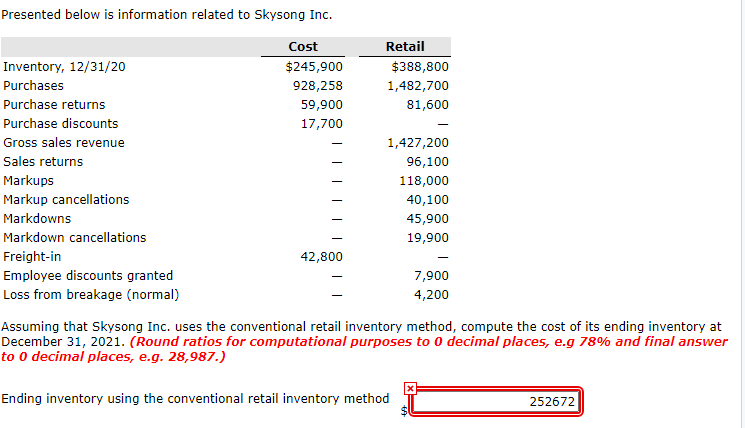Viewport: 745px width, 428px height.
Task: Click the 17,700 purchase discounts cost
Action: 321,124
